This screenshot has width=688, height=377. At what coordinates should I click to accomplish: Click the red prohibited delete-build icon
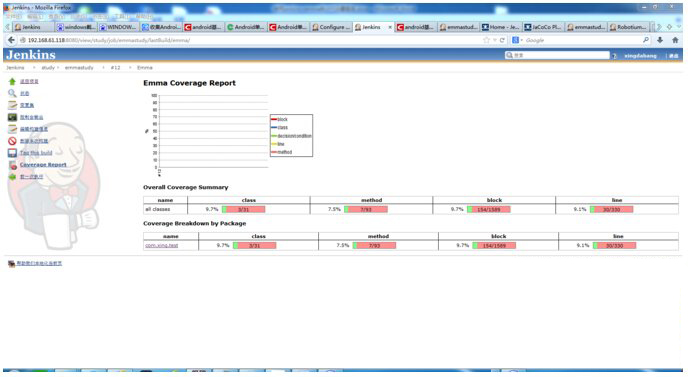pos(12,141)
